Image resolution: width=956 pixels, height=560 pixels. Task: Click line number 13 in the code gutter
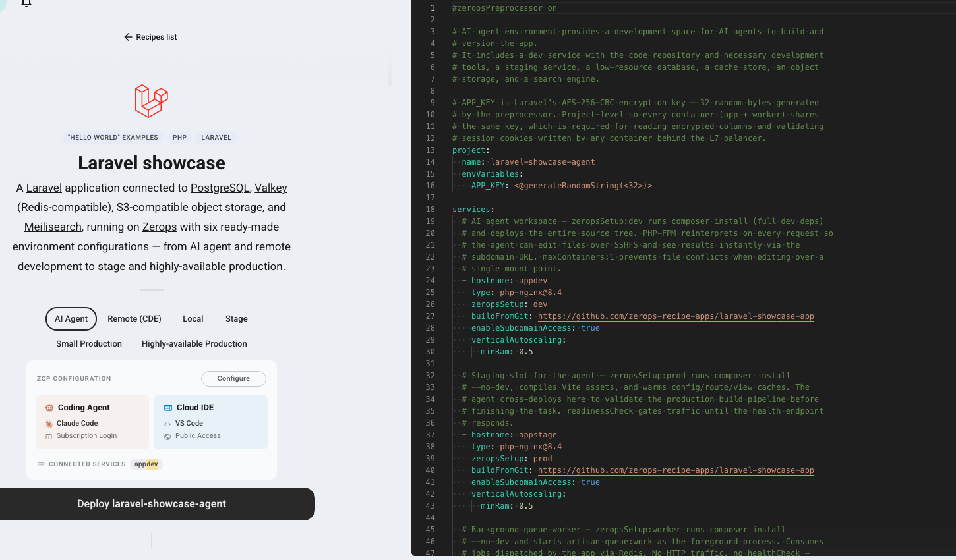[x=431, y=150]
